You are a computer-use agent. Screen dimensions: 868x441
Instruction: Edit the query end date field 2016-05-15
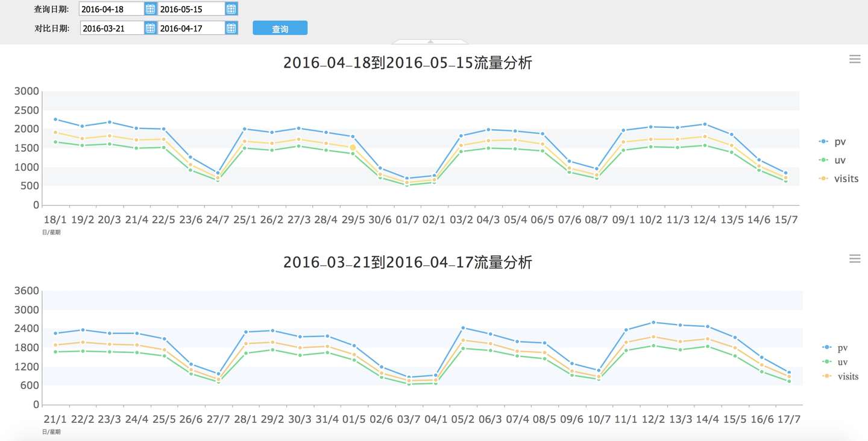click(192, 9)
